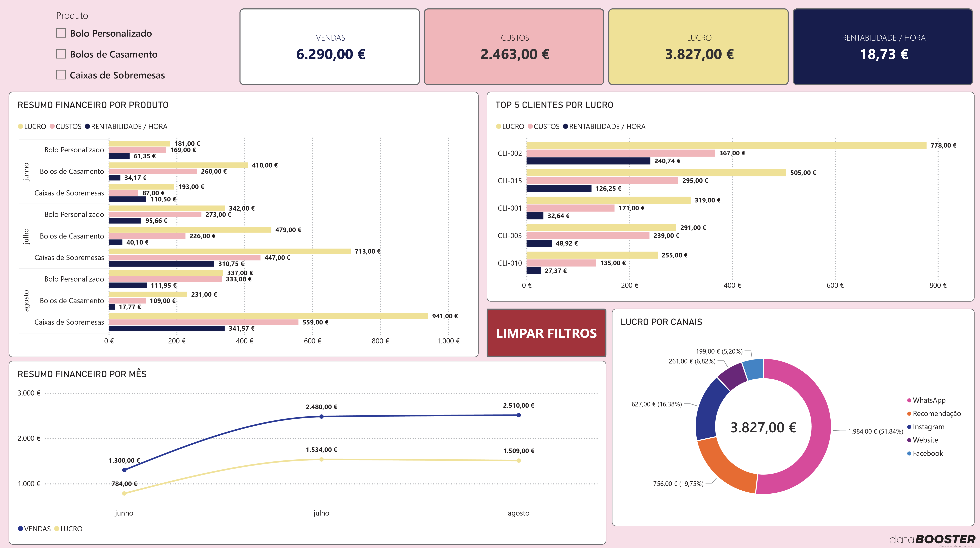Select the light blue Facebook donut segment

point(754,369)
